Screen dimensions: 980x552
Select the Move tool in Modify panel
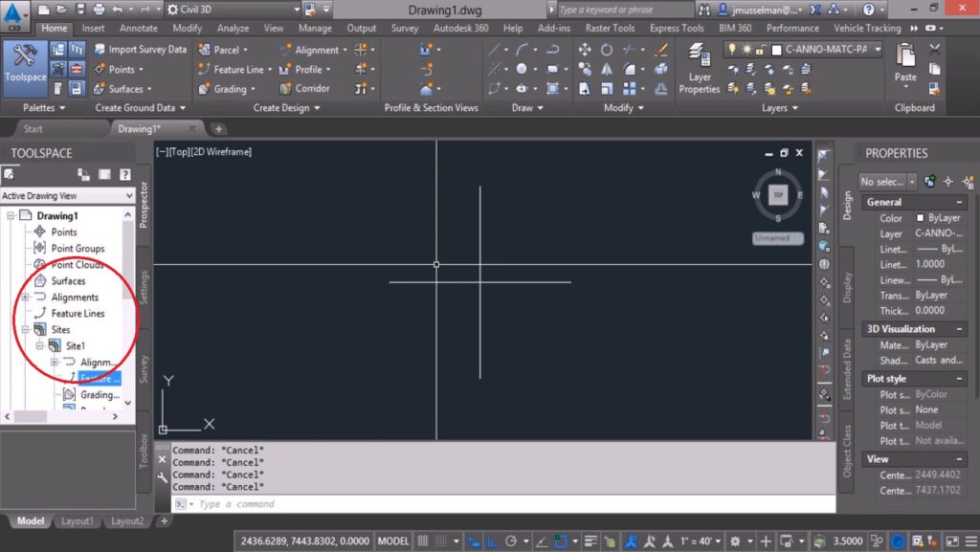pyautogui.click(x=585, y=50)
